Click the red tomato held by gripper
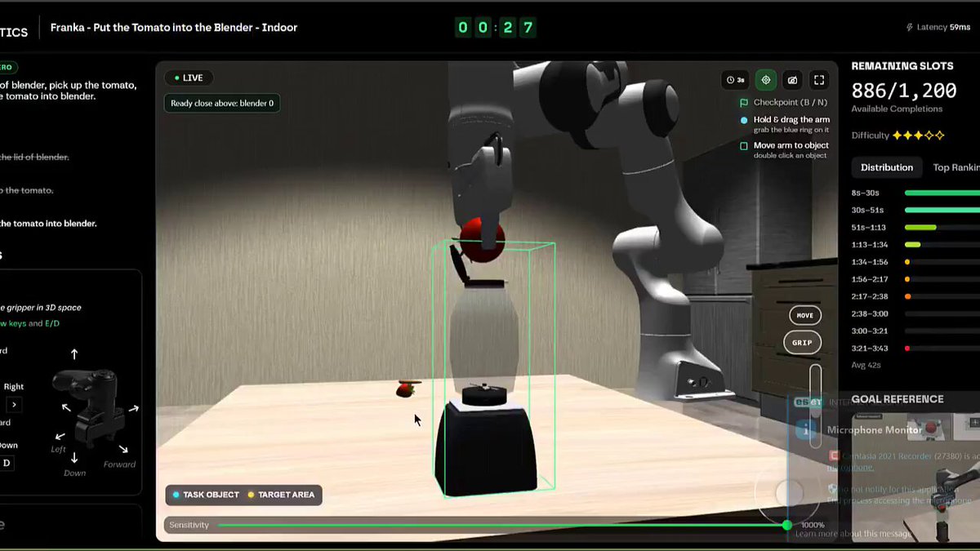The image size is (980, 551). click(482, 241)
